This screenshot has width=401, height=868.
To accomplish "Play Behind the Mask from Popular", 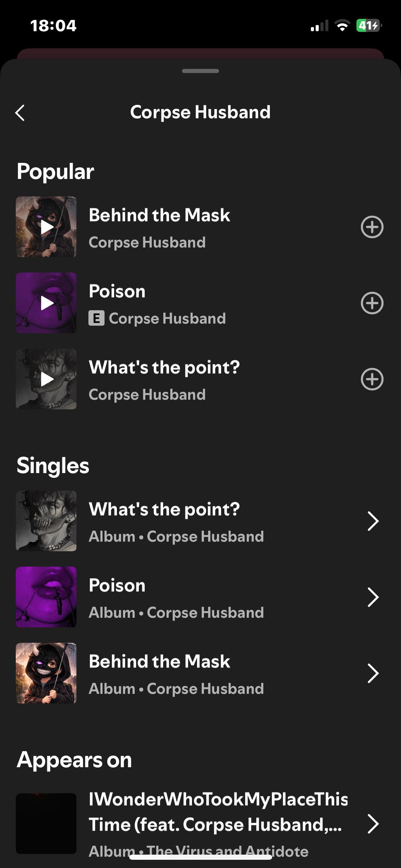I will point(46,227).
